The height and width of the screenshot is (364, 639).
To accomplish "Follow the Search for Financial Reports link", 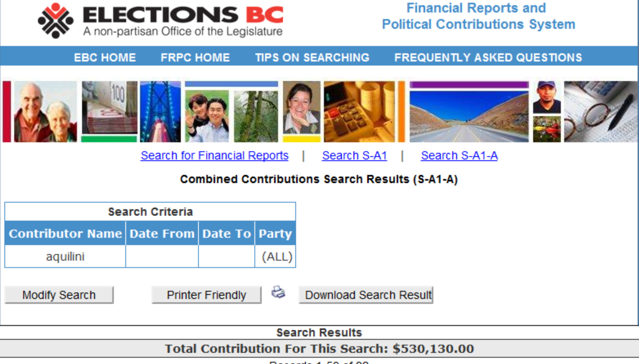I will tap(215, 156).
